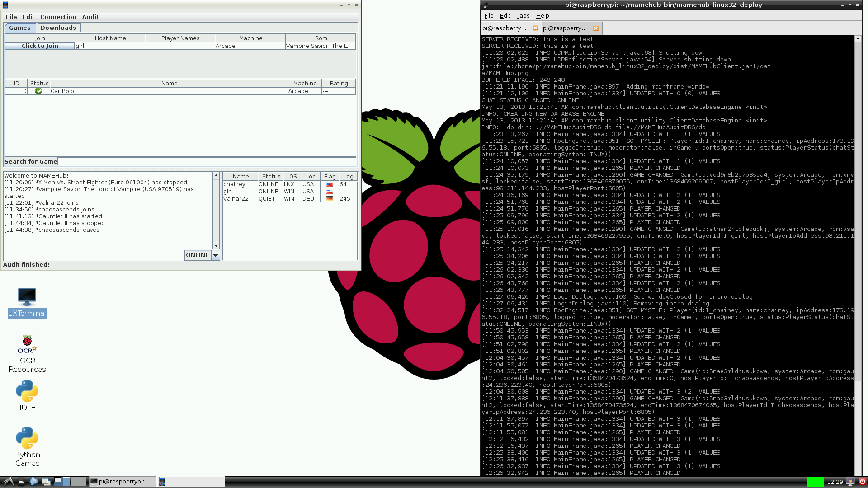The image size is (868, 488).
Task: Open the MAMEHub Edit menu
Action: (28, 17)
